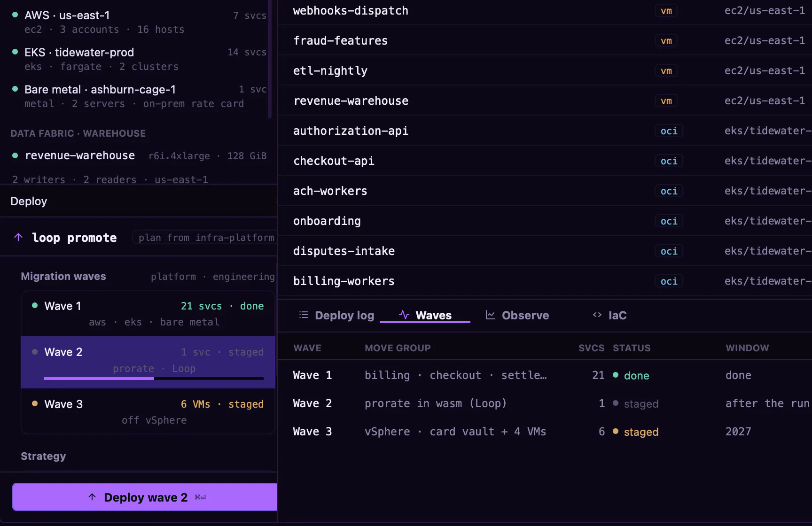The image size is (812, 526).
Task: Click the list icon on Deploy log tab
Action: point(304,315)
